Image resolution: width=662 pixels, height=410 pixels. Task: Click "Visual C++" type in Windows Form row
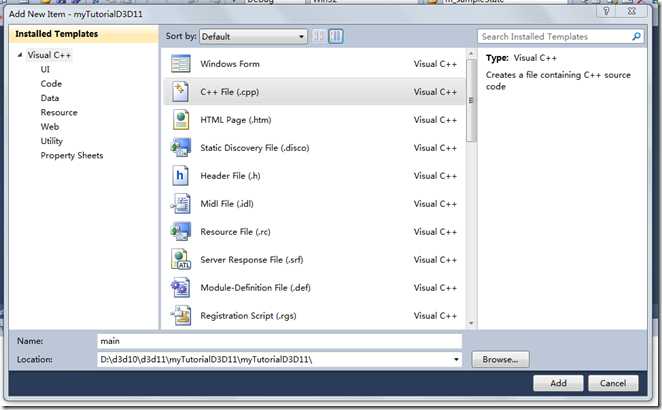click(435, 64)
